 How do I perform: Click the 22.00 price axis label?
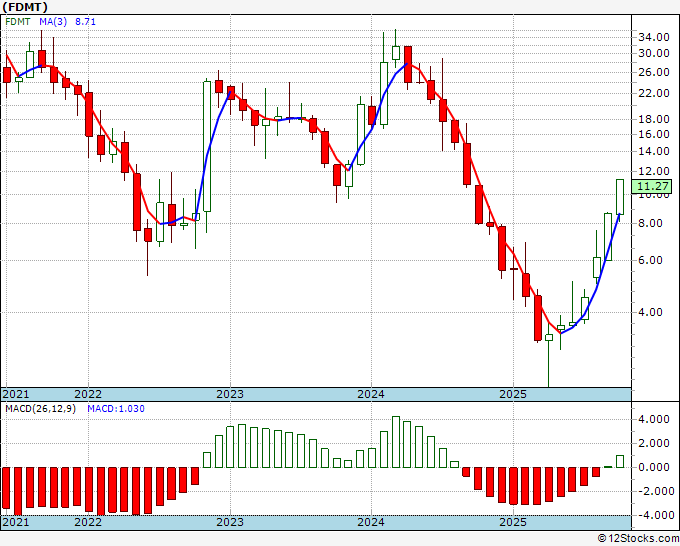coord(654,93)
